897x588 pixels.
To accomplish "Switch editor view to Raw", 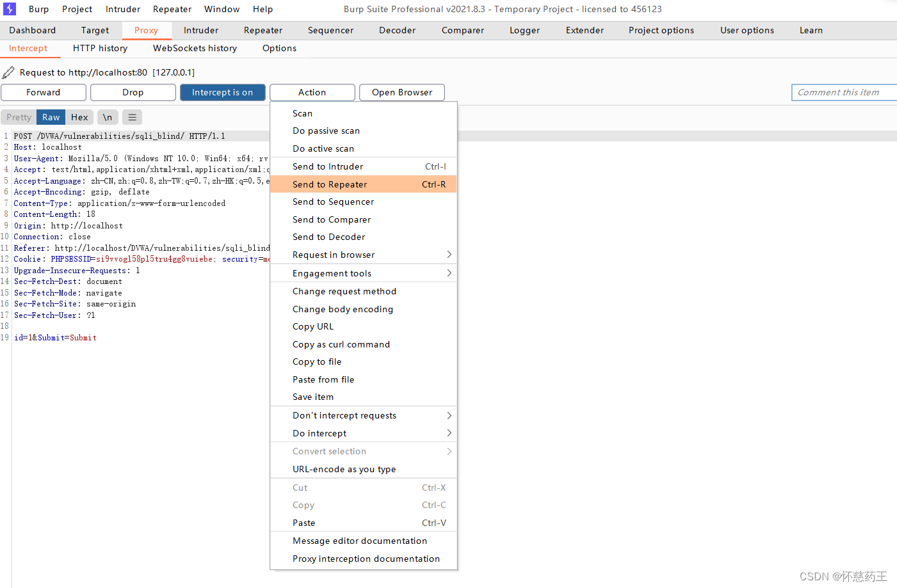I will point(51,117).
